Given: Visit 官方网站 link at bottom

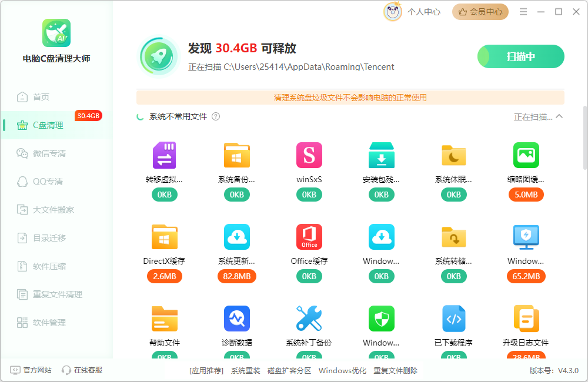Looking at the screenshot, I should [x=31, y=370].
